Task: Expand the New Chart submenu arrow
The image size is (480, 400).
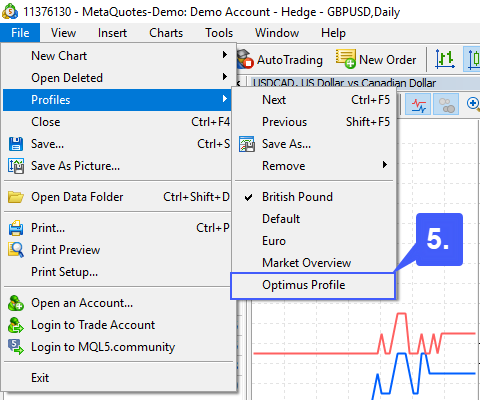Action: pos(225,55)
